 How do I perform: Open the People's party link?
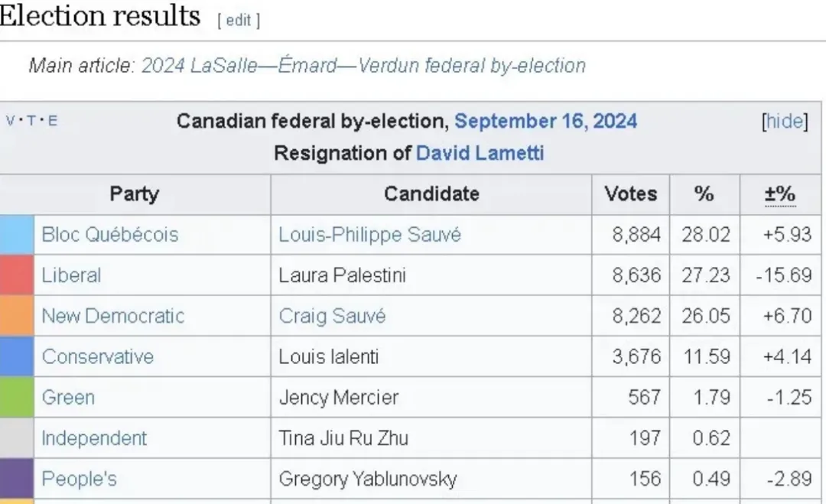(79, 478)
